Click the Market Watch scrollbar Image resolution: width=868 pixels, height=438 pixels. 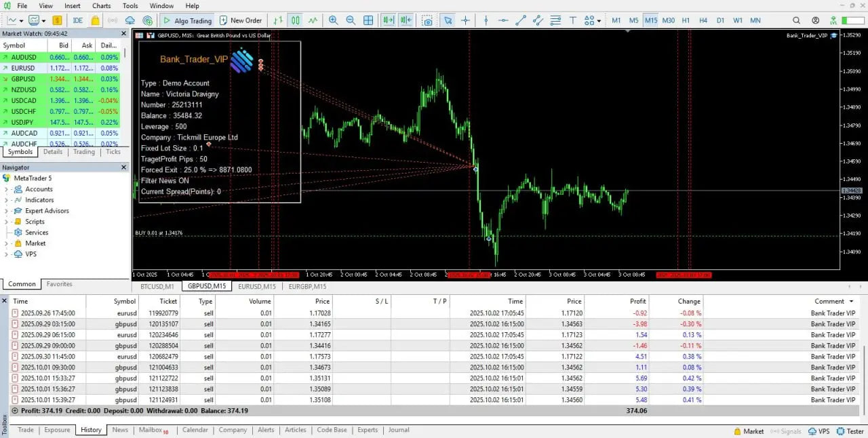click(x=125, y=52)
